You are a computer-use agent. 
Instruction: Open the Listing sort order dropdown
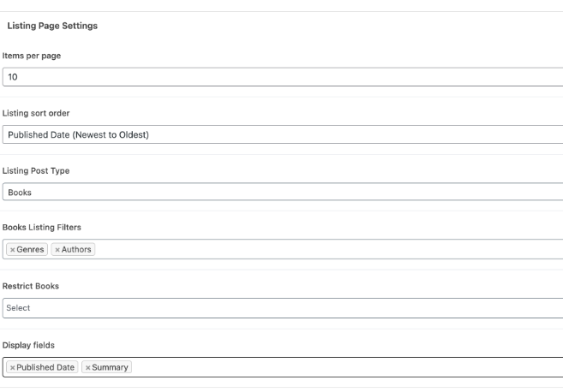click(x=283, y=133)
